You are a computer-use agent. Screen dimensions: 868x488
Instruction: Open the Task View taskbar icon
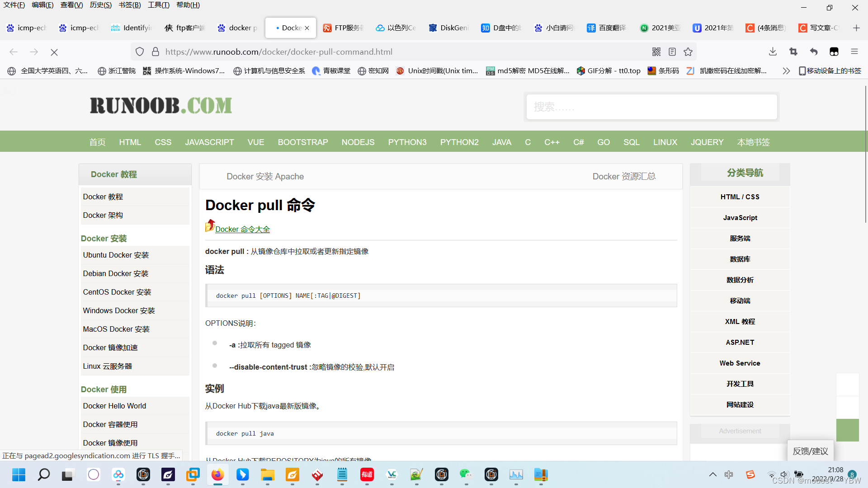point(67,475)
